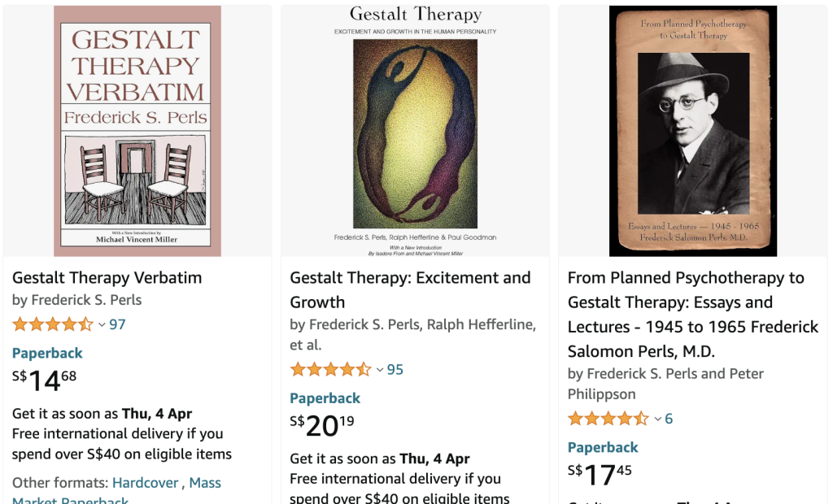This screenshot has width=833, height=504.
Task: Click the S$14.68 price
Action: pos(45,380)
